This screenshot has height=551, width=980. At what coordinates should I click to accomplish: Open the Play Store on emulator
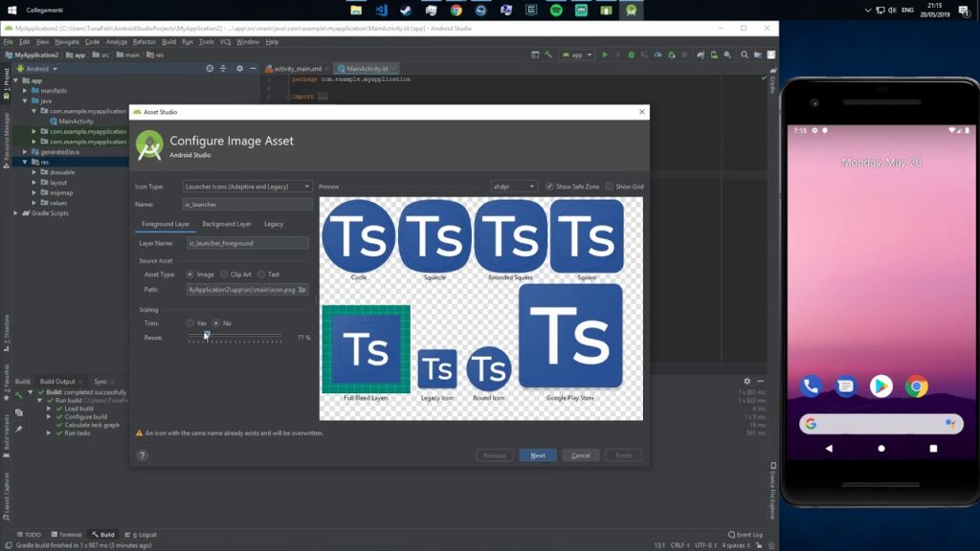pyautogui.click(x=881, y=386)
